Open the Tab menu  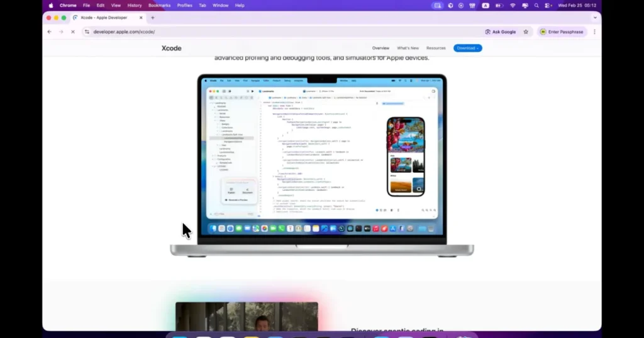click(203, 5)
